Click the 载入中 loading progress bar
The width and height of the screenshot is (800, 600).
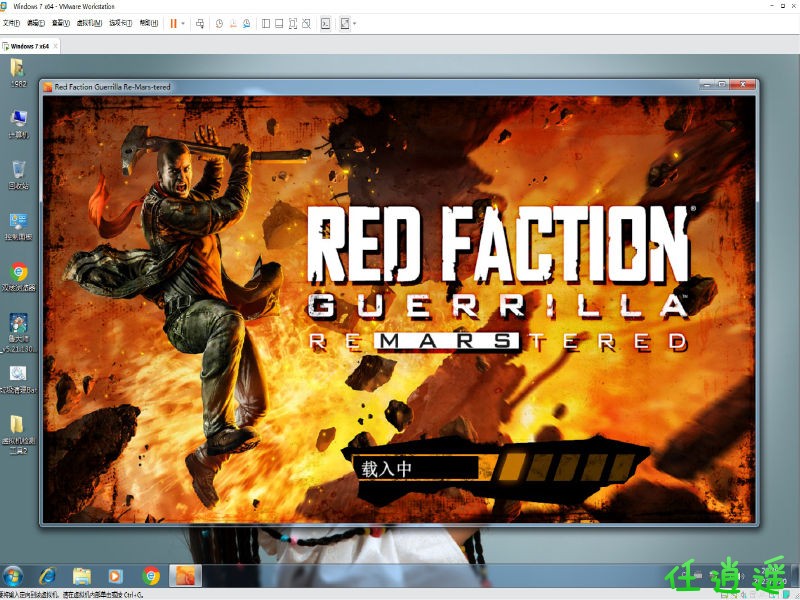coord(495,468)
